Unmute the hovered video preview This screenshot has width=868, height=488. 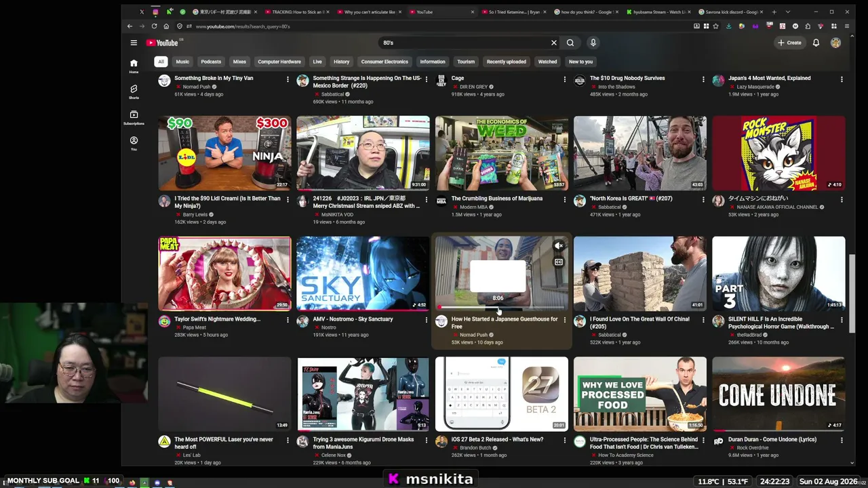(x=559, y=246)
